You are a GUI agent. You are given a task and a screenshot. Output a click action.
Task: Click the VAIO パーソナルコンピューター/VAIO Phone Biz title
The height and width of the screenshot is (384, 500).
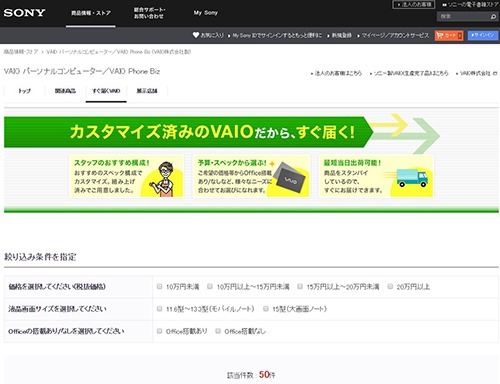tap(82, 71)
